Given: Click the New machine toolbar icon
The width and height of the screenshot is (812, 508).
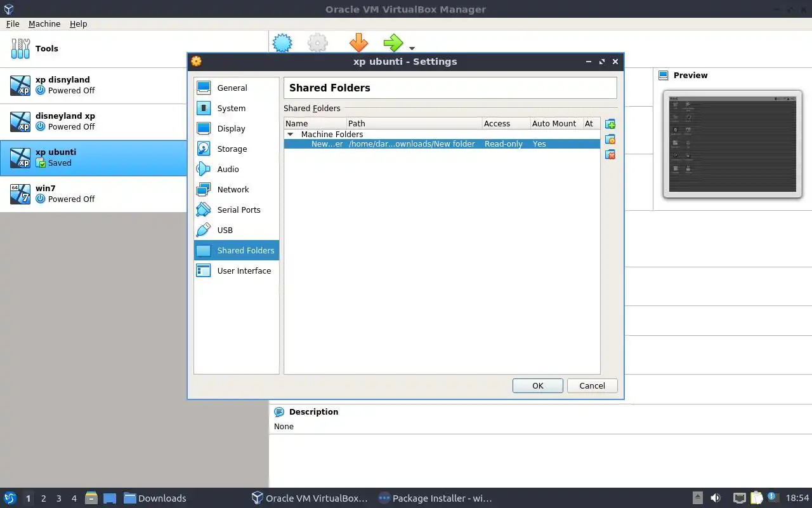Looking at the screenshot, I should 282,43.
